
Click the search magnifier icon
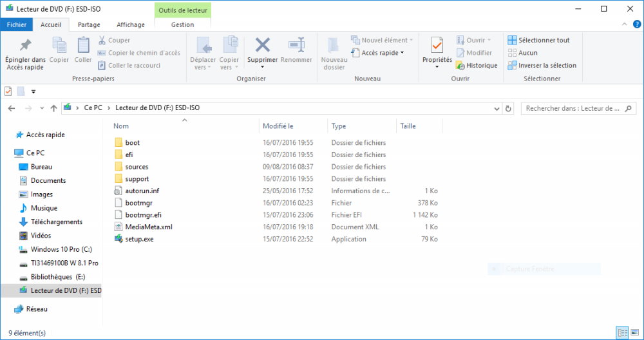tap(628, 108)
